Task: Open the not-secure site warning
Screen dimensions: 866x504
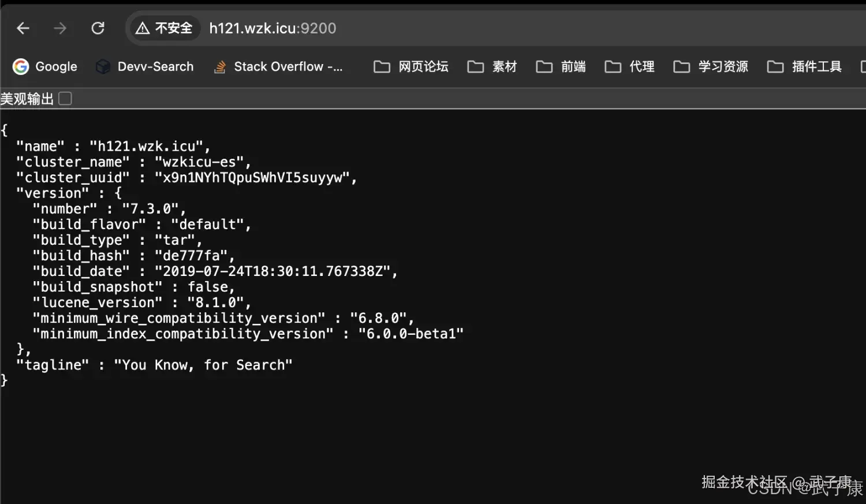Action: pos(164,28)
